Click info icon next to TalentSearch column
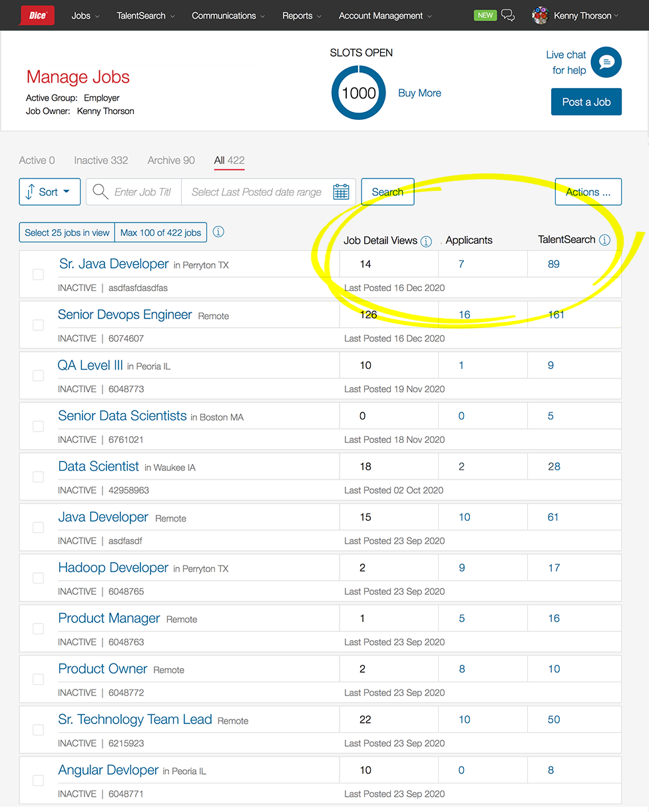Viewport: 649px width, 812px height. click(604, 240)
